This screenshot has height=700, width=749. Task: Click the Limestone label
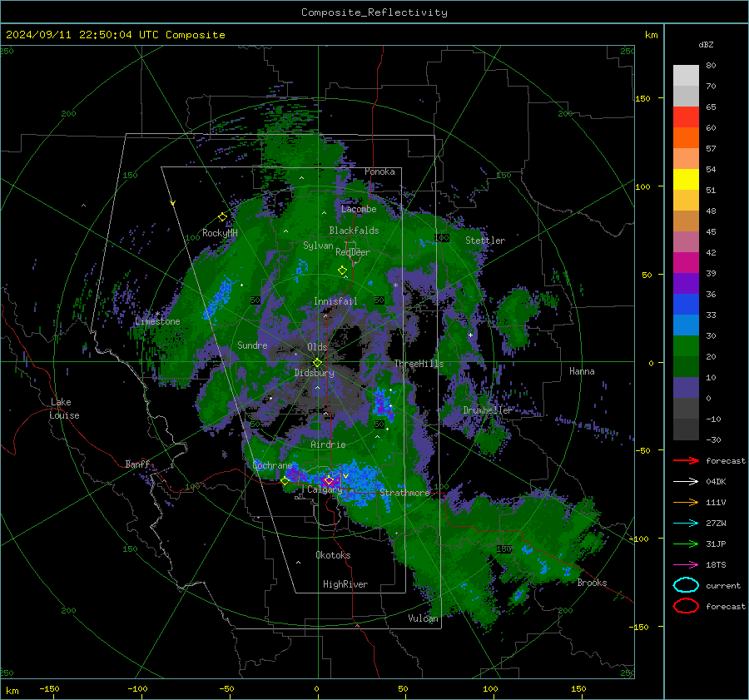tap(157, 321)
